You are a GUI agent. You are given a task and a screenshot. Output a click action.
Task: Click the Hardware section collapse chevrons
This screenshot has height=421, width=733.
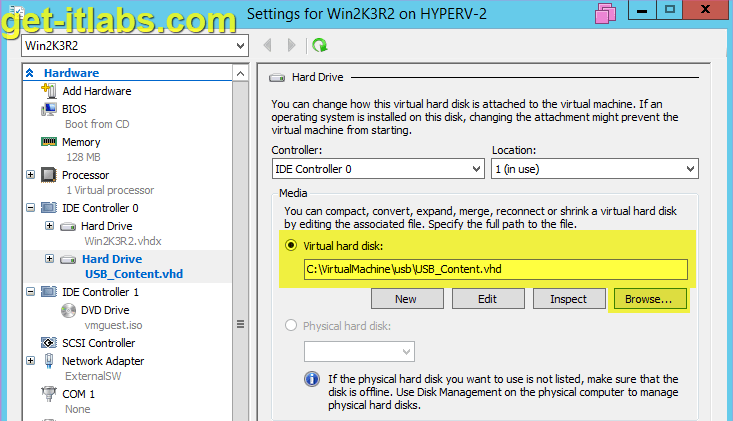pyautogui.click(x=29, y=72)
